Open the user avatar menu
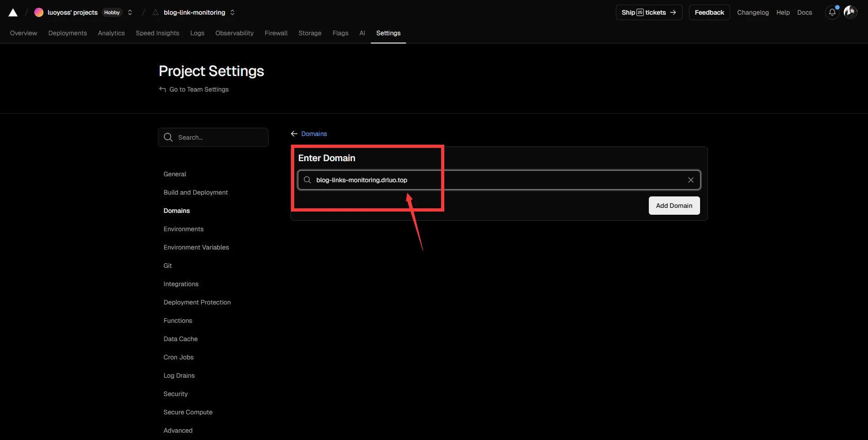This screenshot has width=868, height=440. click(x=850, y=12)
